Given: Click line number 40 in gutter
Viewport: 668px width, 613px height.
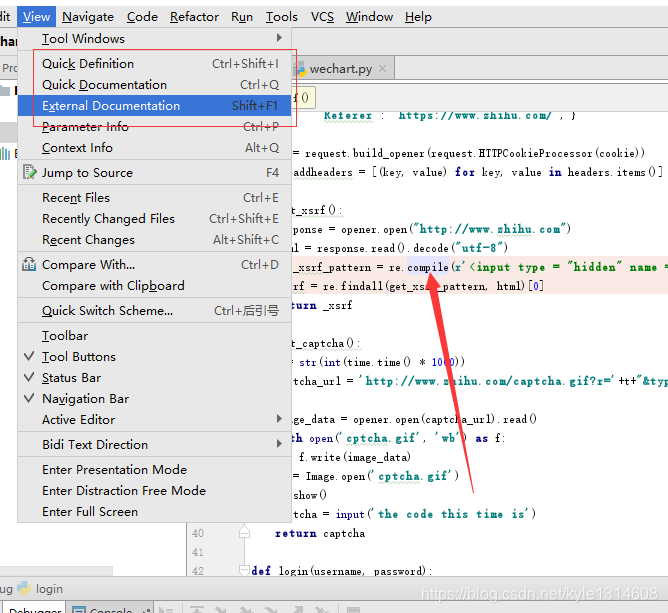Looking at the screenshot, I should click(198, 533).
